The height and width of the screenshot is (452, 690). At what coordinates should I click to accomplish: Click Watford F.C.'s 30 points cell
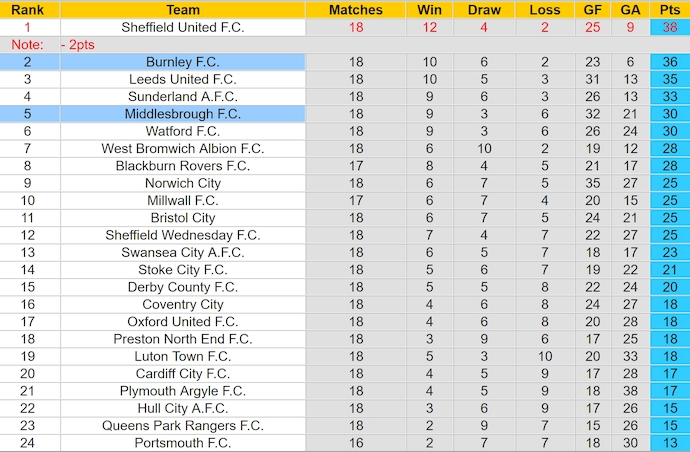pos(670,131)
